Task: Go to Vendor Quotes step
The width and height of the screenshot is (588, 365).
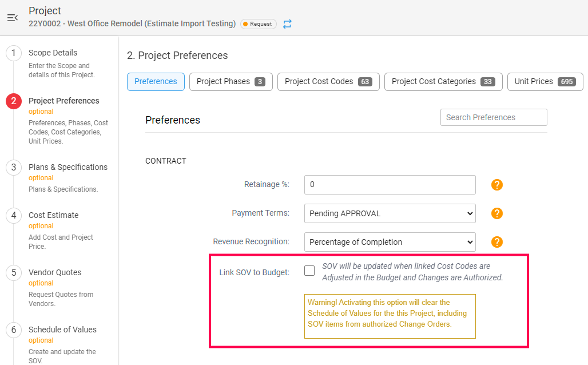Action: [55, 272]
